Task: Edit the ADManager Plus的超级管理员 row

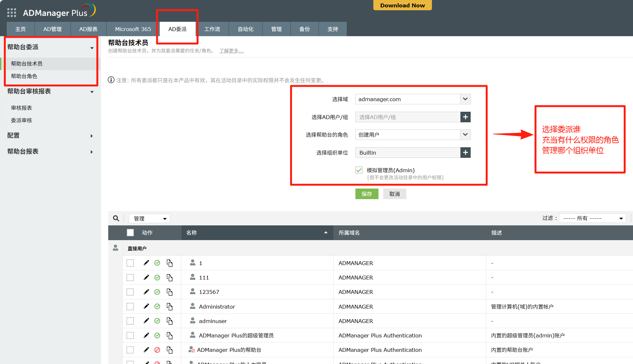Action: (x=146, y=335)
